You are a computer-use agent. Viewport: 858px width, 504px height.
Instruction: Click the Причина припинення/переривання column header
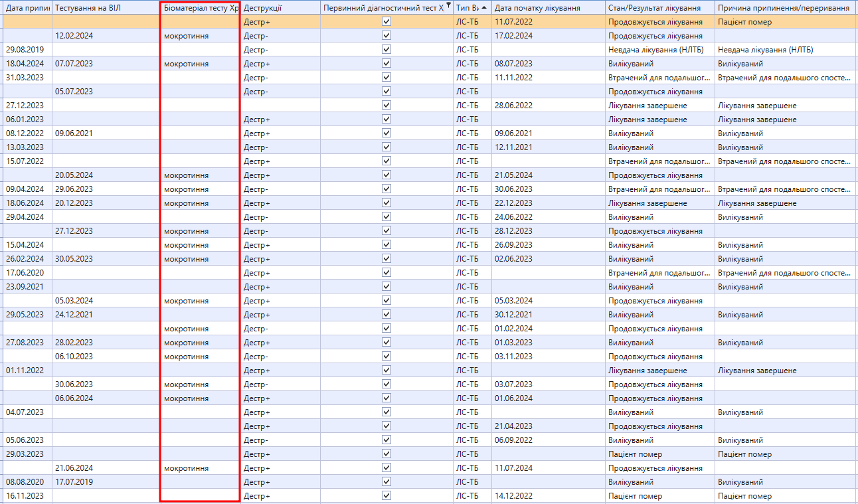pyautogui.click(x=786, y=7)
